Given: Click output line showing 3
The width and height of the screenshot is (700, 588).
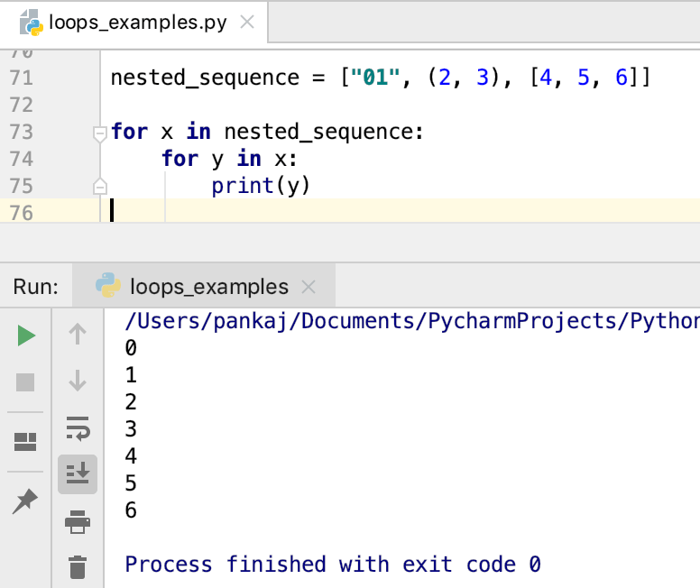Looking at the screenshot, I should click(131, 429).
